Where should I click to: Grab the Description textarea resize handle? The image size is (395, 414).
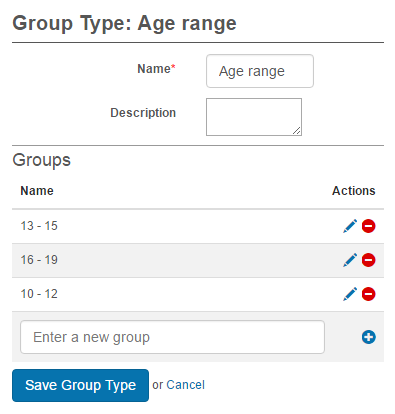tap(297, 131)
